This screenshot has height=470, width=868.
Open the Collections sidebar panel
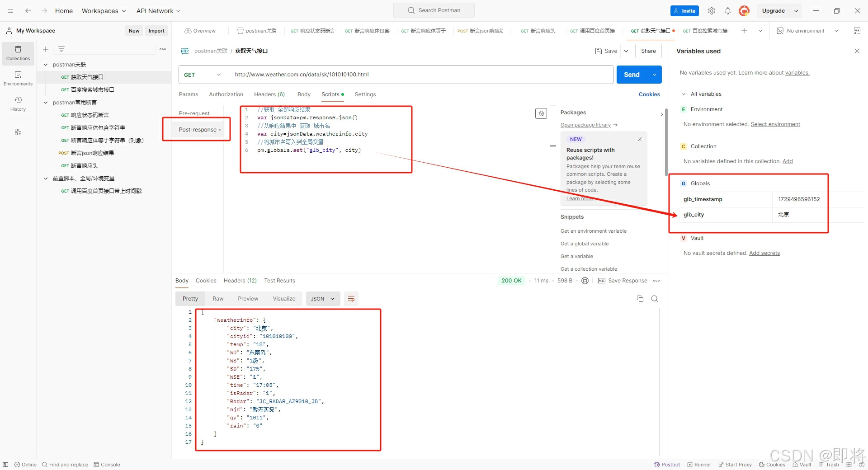coord(18,53)
